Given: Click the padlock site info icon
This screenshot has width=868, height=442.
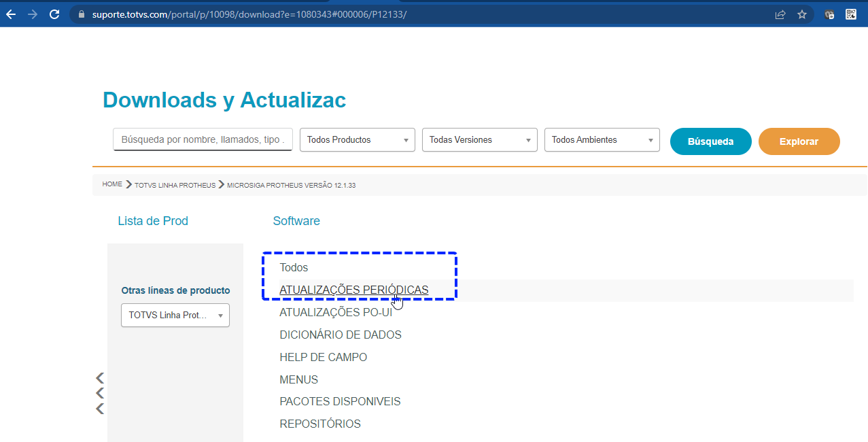Looking at the screenshot, I should 81,14.
